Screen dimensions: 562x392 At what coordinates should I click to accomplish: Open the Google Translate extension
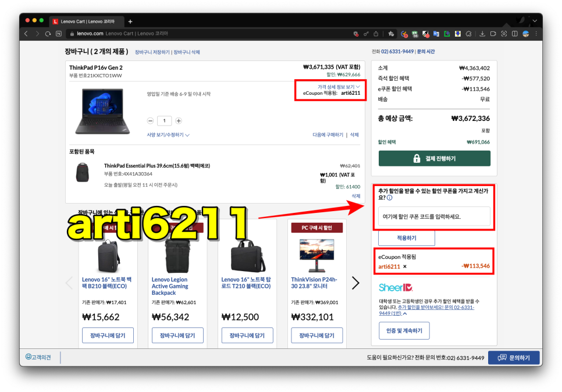(436, 34)
